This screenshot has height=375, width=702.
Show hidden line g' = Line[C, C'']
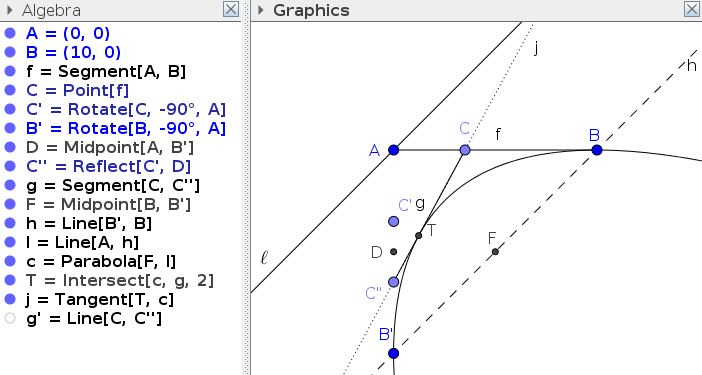point(10,318)
